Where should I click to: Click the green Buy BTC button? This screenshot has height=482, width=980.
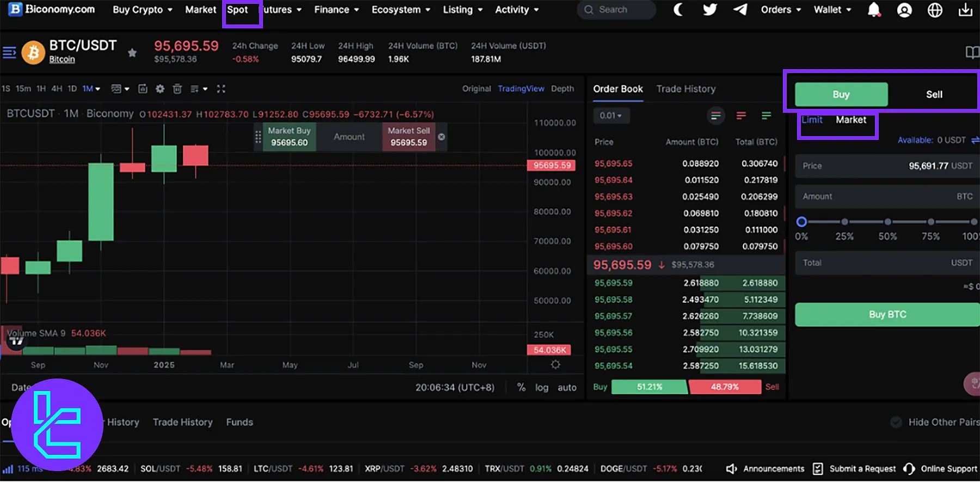(887, 315)
